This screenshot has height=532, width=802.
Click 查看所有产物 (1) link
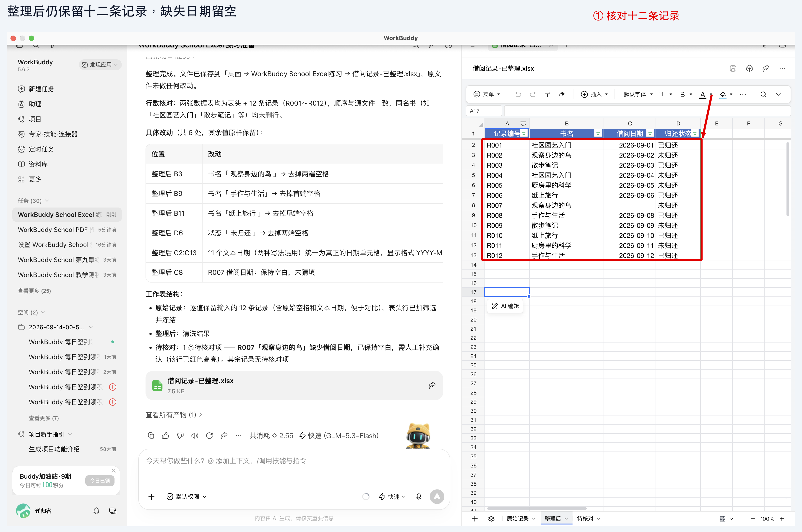point(174,415)
